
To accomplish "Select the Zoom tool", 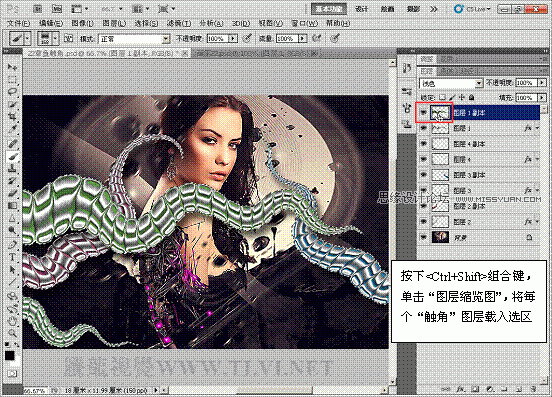I will pyautogui.click(x=12, y=333).
